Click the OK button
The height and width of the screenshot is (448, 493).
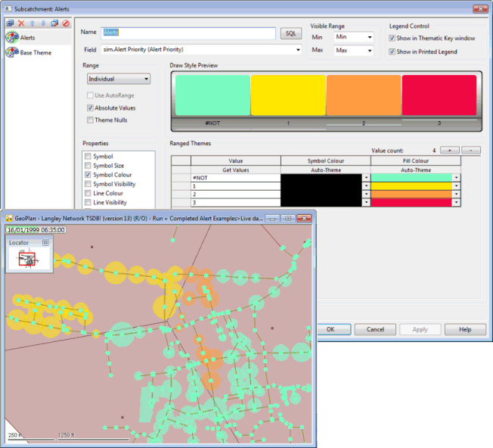click(331, 330)
